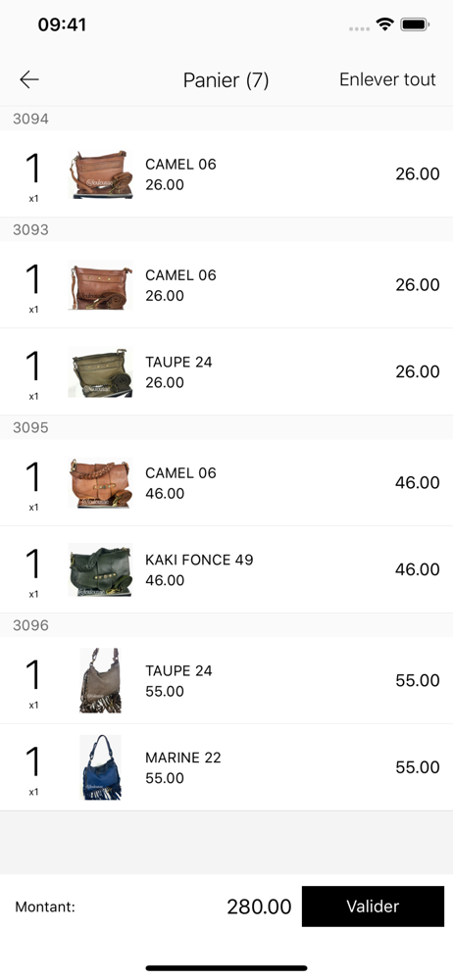Tap the Wi-Fi status icon
The width and height of the screenshot is (453, 980).
click(x=384, y=24)
